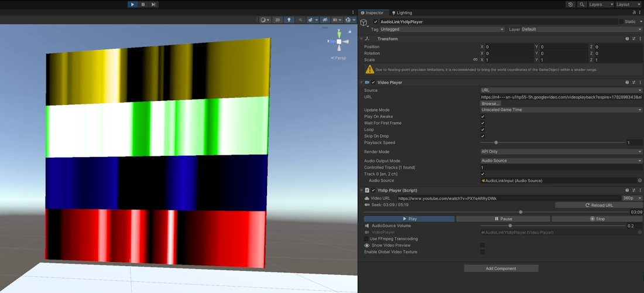Click the Reload URL button
This screenshot has height=293, width=644.
coord(599,205)
